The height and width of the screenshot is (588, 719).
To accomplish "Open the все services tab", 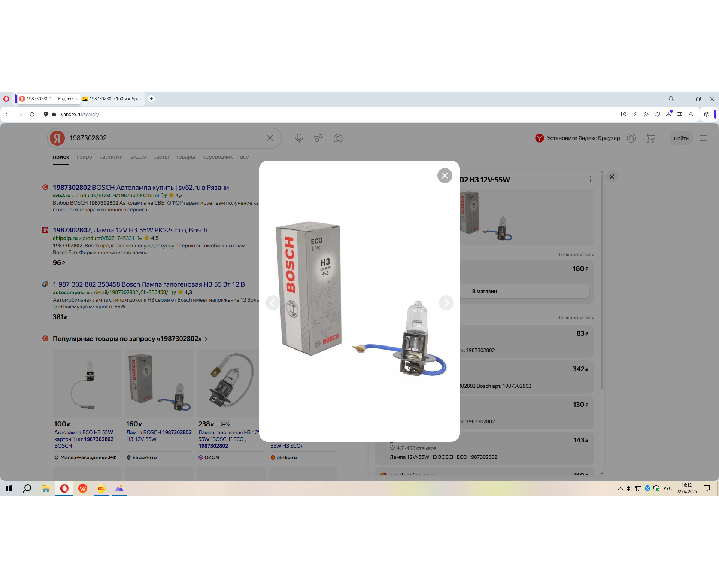I will click(245, 157).
